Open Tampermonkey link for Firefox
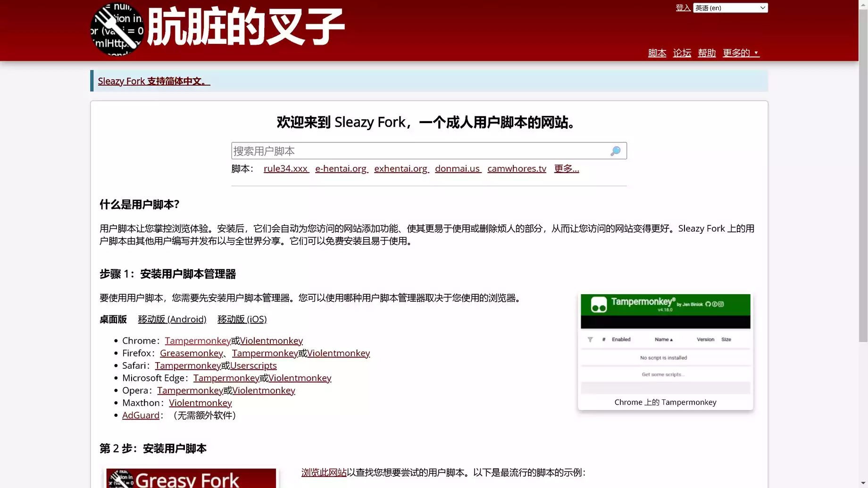The image size is (868, 488). coord(265,353)
